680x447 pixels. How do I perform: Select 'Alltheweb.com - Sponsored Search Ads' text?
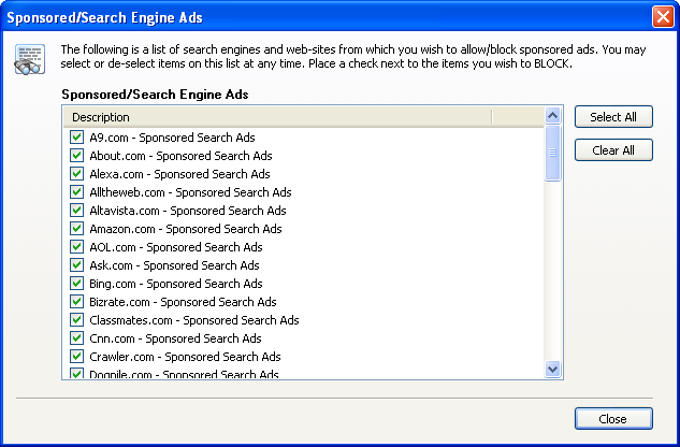point(190,193)
